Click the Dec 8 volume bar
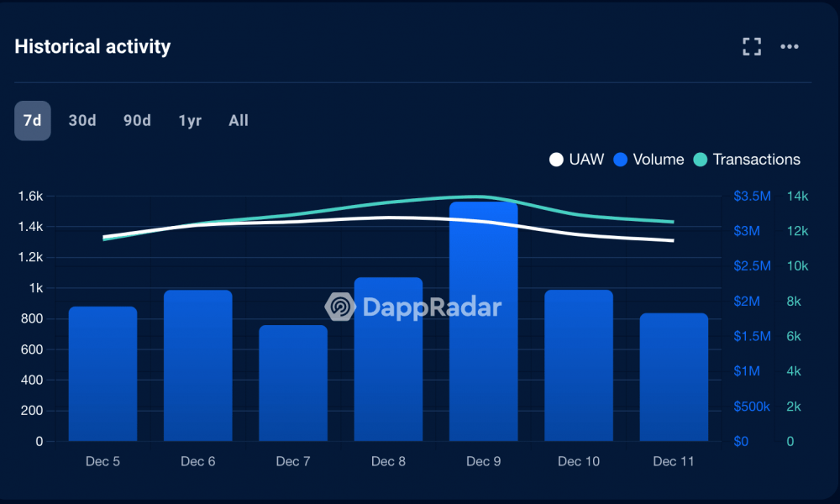 (x=388, y=359)
